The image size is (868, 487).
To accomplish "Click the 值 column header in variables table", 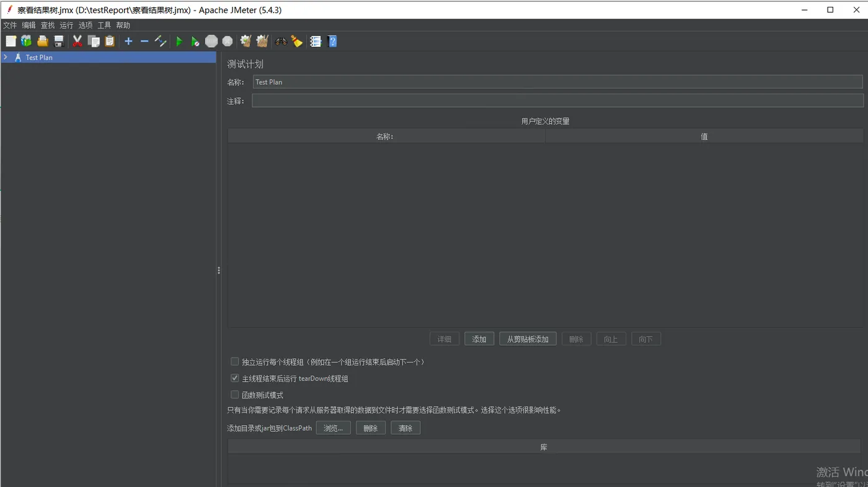I will tap(704, 136).
